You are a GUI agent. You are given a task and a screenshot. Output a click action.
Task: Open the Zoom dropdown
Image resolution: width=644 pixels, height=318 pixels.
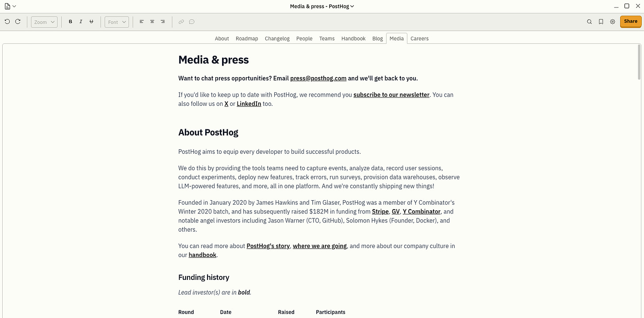pyautogui.click(x=44, y=22)
